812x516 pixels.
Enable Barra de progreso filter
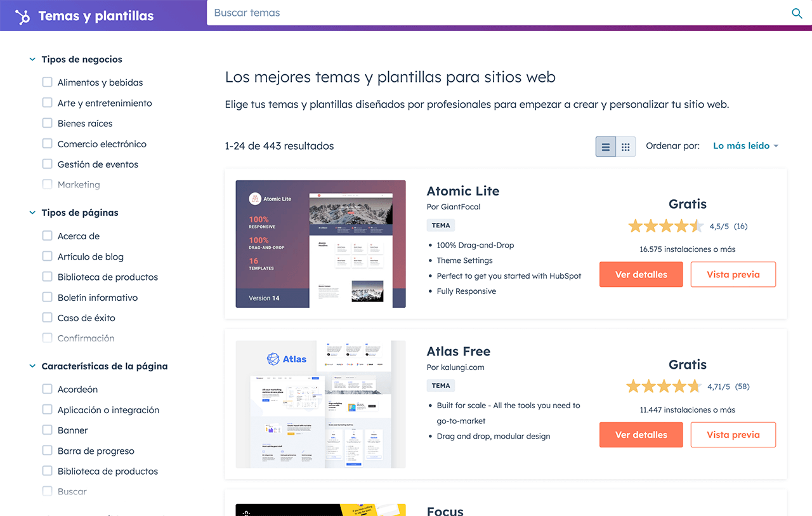point(47,451)
